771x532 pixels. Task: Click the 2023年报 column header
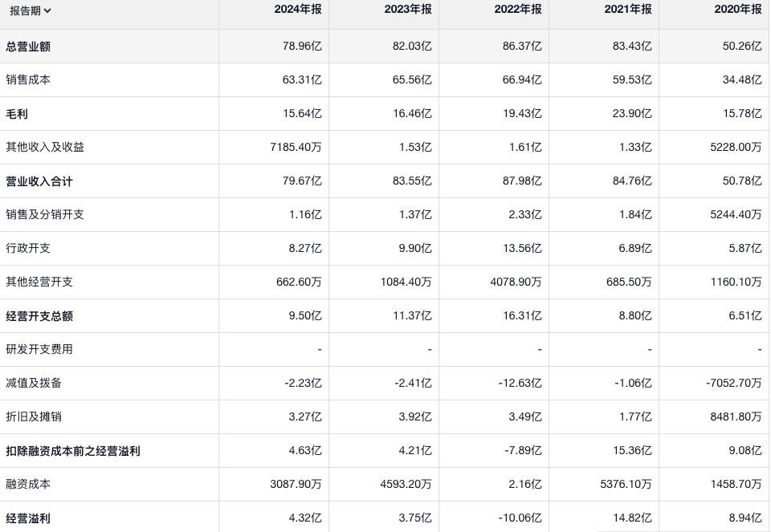click(407, 10)
